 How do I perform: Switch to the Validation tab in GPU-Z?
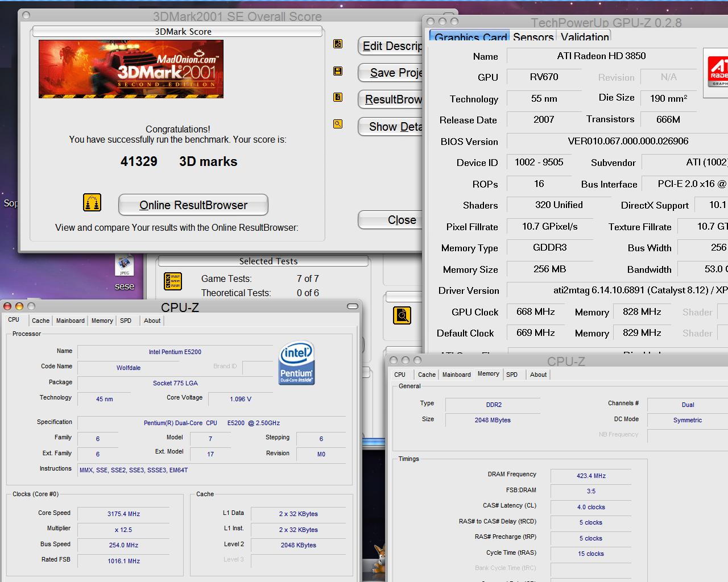tap(585, 37)
